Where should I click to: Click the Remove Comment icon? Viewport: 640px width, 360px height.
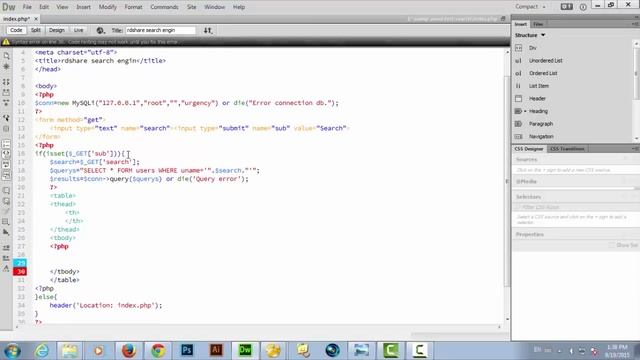click(6, 201)
